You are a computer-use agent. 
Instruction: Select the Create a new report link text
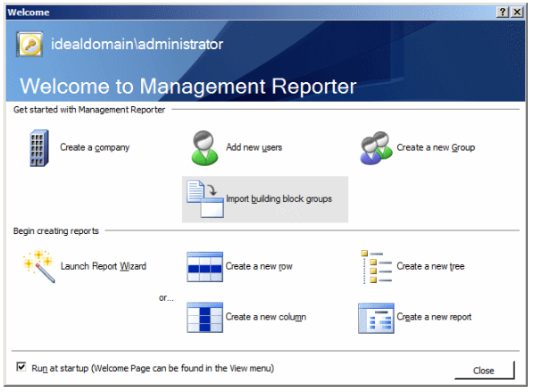(x=434, y=317)
